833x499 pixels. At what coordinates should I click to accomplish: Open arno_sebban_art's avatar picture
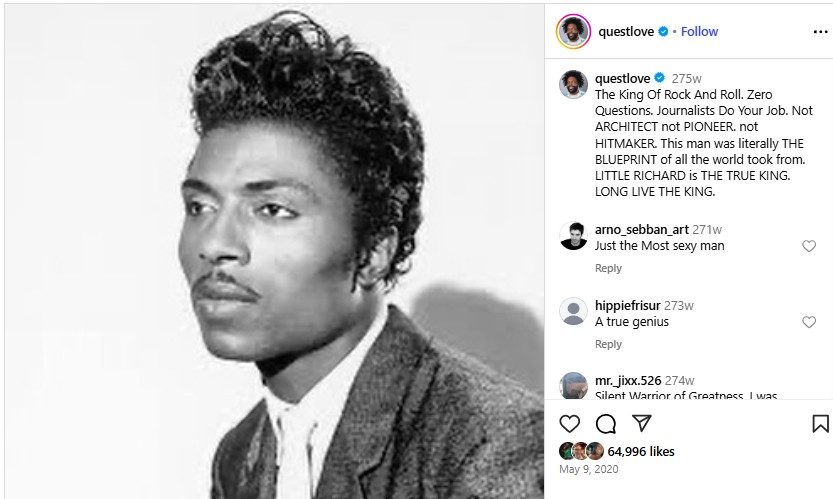pyautogui.click(x=573, y=235)
